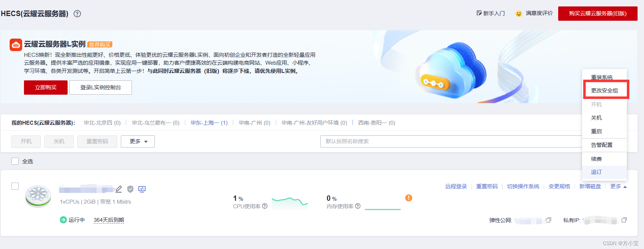Click 购买云耀云服务器(旧版) red button

click(x=598, y=14)
